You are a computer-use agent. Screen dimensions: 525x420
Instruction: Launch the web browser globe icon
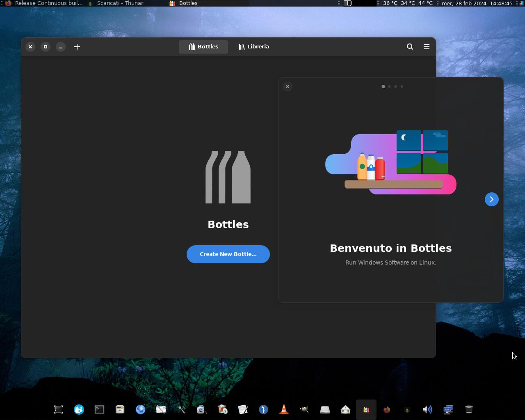(x=140, y=409)
